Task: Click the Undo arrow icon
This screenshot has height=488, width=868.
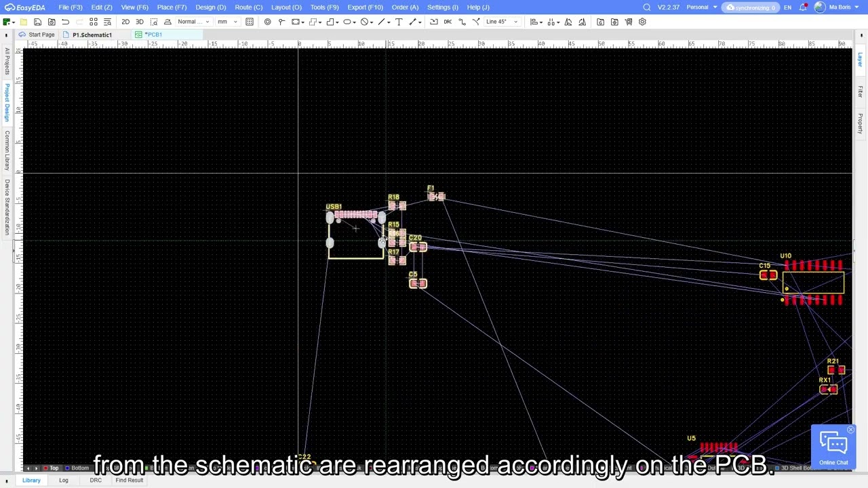Action: [x=65, y=22]
